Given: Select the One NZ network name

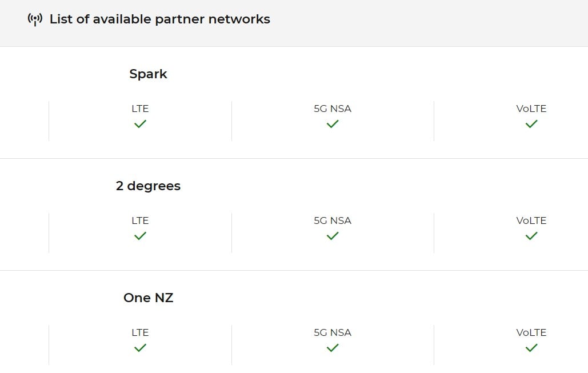Looking at the screenshot, I should point(148,298).
